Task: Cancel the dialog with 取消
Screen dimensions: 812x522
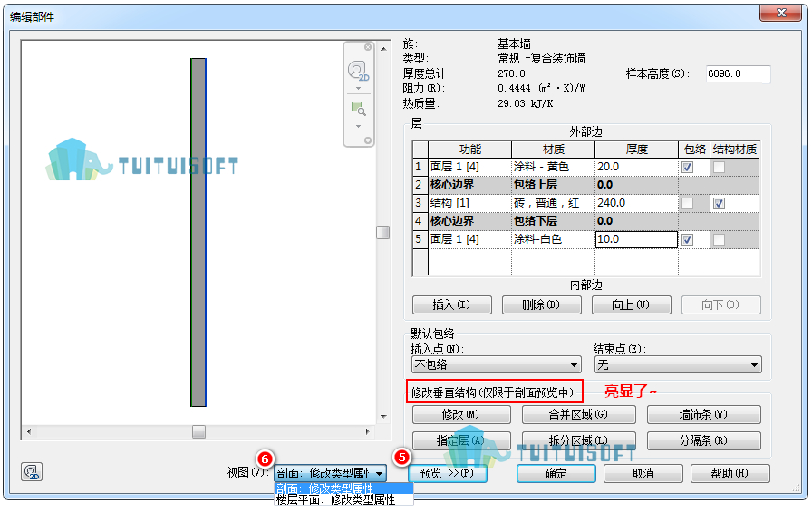Action: point(643,473)
